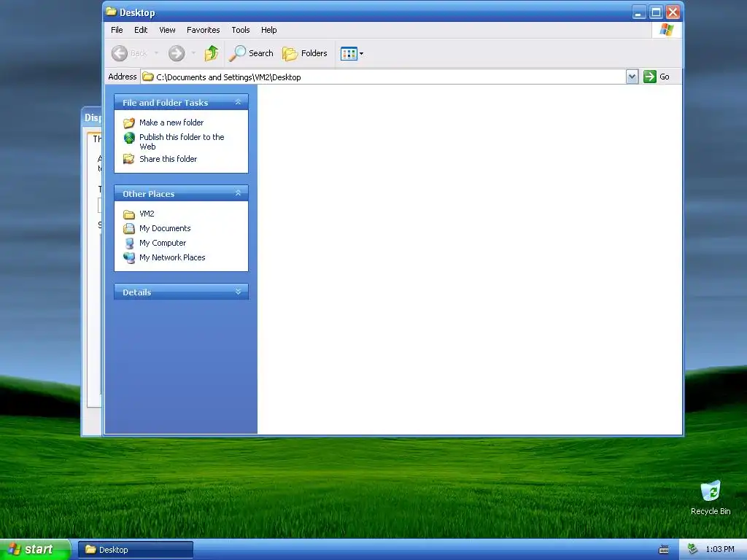Image resolution: width=747 pixels, height=560 pixels.
Task: Click the folder icon in address bar
Action: (148, 77)
